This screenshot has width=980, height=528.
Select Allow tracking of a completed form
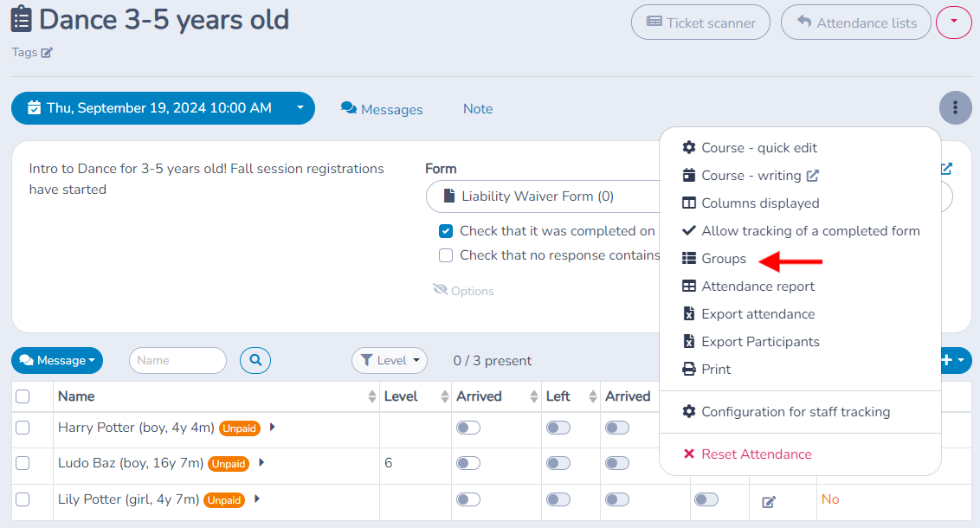[800, 230]
